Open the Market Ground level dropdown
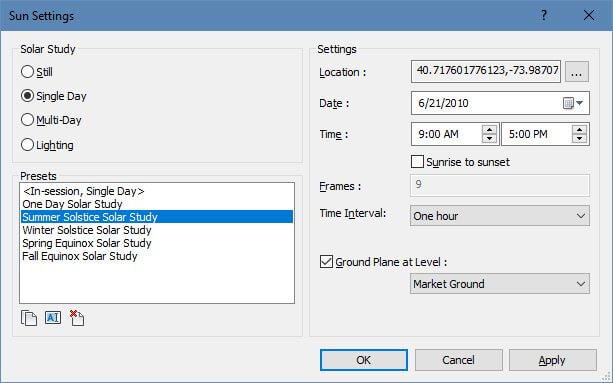Viewport: 613px width, 383px height. coord(500,284)
